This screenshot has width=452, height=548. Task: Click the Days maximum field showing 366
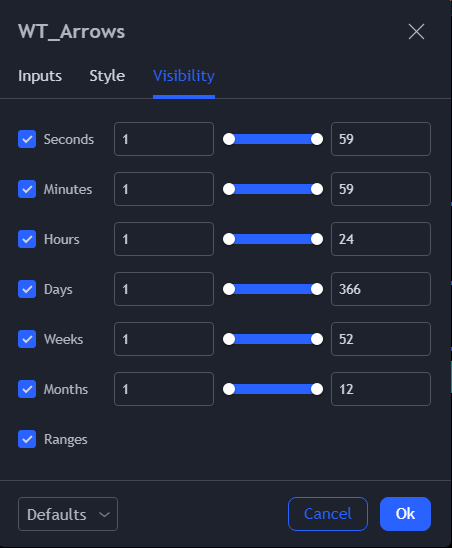point(381,289)
